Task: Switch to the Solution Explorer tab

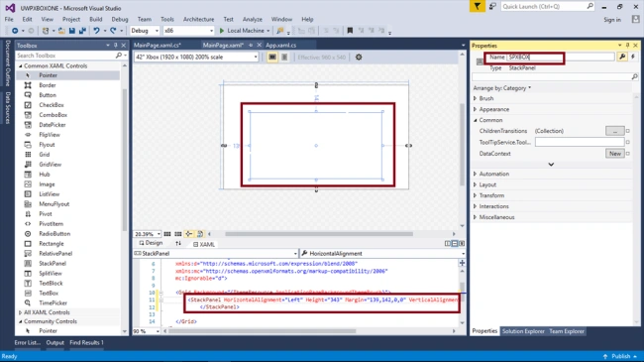Action: click(523, 331)
